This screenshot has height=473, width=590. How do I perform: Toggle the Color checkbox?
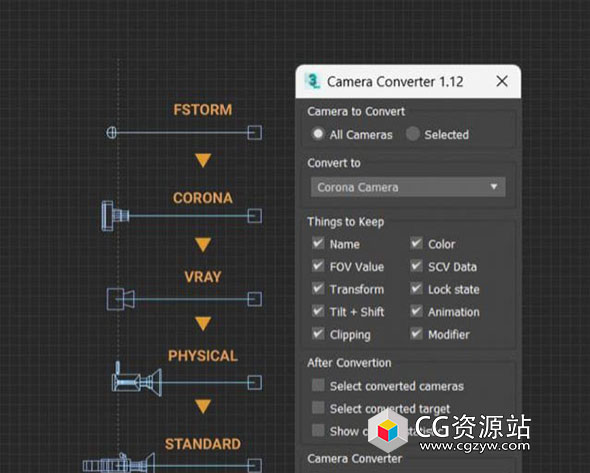pyautogui.click(x=416, y=243)
